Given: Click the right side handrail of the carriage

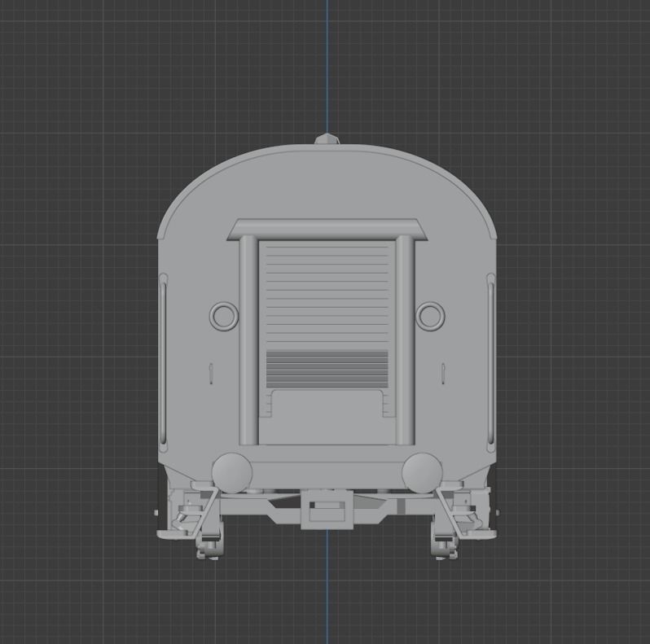Looking at the screenshot, I should 491,362.
